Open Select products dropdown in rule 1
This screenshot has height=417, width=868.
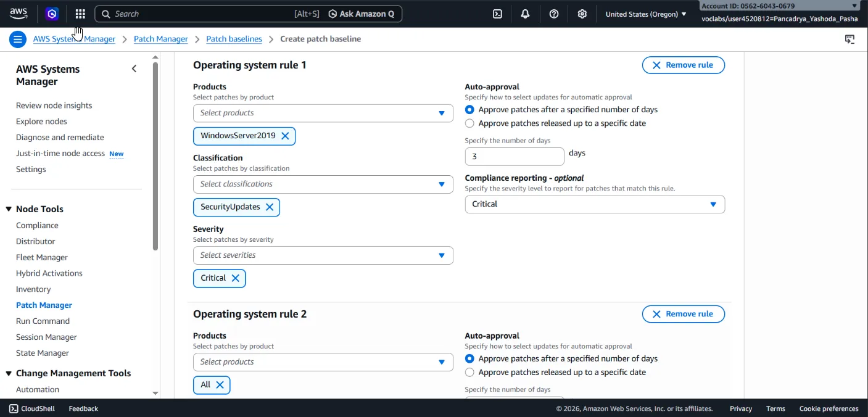(323, 113)
